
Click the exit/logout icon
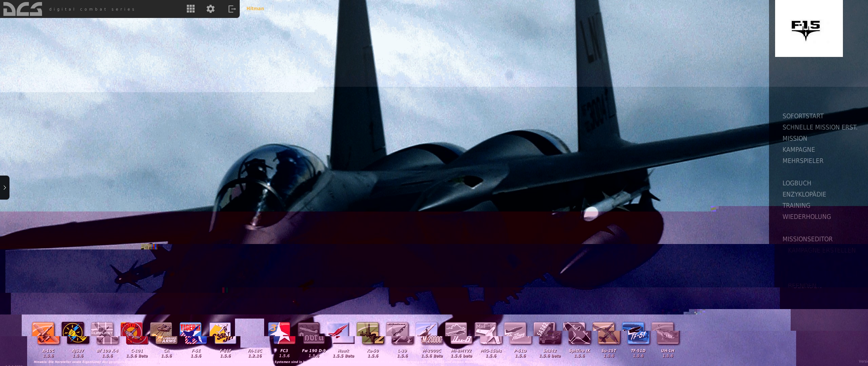pos(232,9)
